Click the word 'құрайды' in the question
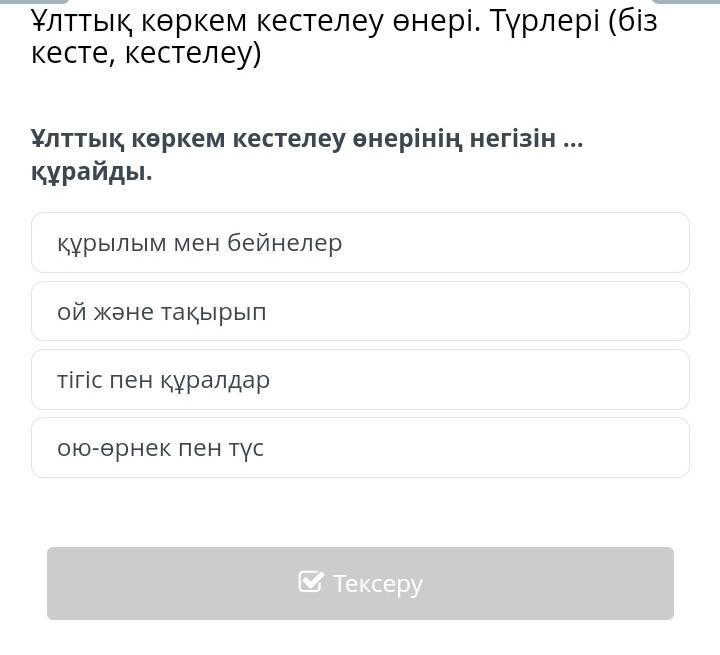 (89, 172)
